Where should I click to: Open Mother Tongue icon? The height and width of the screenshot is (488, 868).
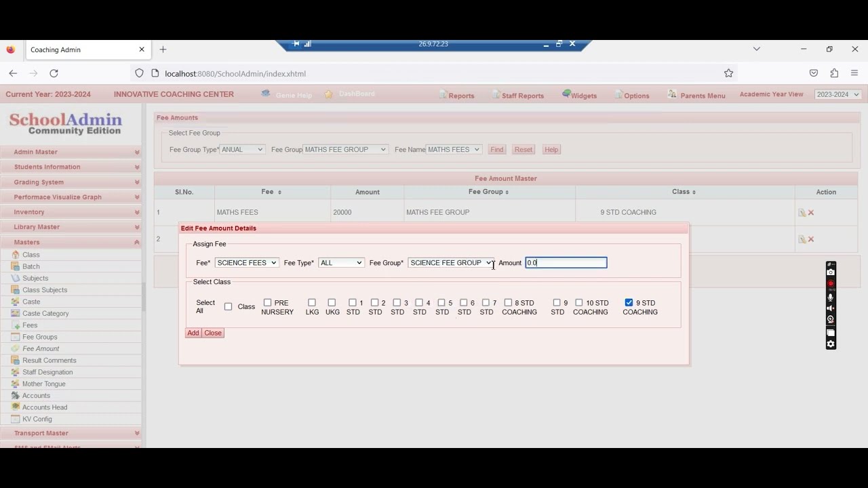pos(16,384)
